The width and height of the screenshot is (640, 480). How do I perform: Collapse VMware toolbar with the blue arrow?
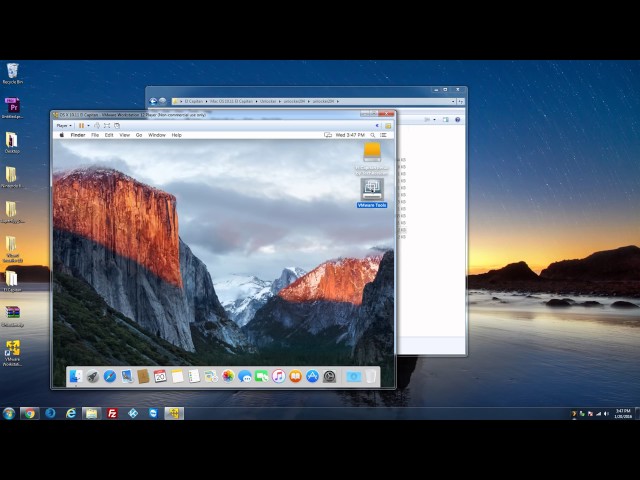[377, 126]
